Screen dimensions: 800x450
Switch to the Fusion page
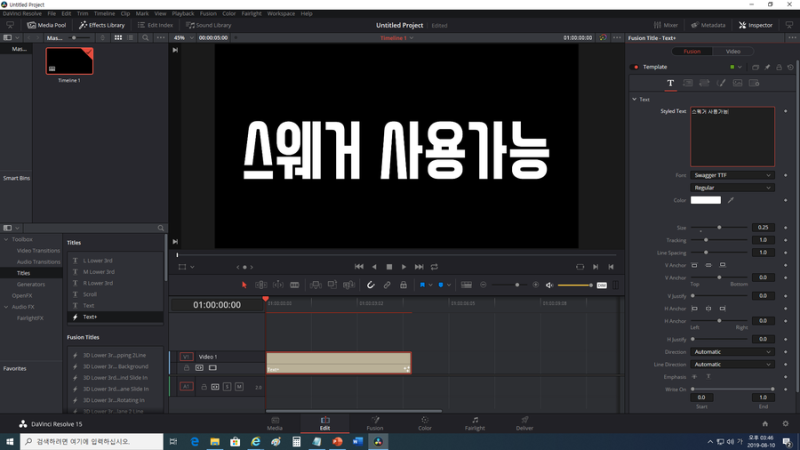pyautogui.click(x=375, y=423)
